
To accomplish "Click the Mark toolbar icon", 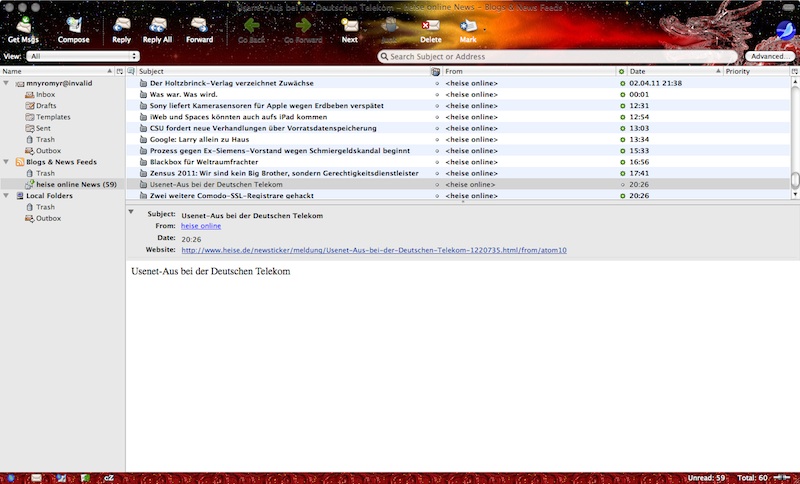I will [x=468, y=29].
